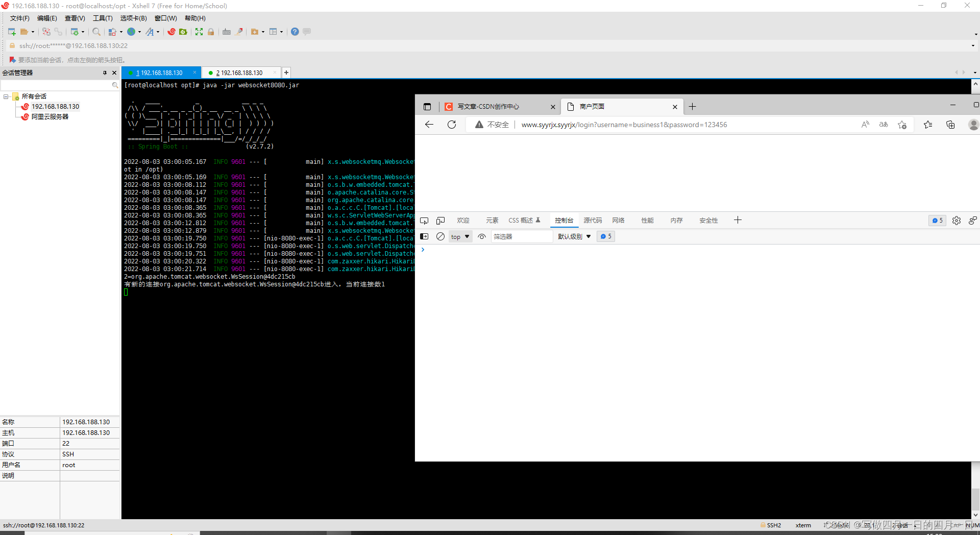Viewport: 980px width, 535px height.
Task: Click the 5 issues badge in console toolbar
Action: click(606, 236)
